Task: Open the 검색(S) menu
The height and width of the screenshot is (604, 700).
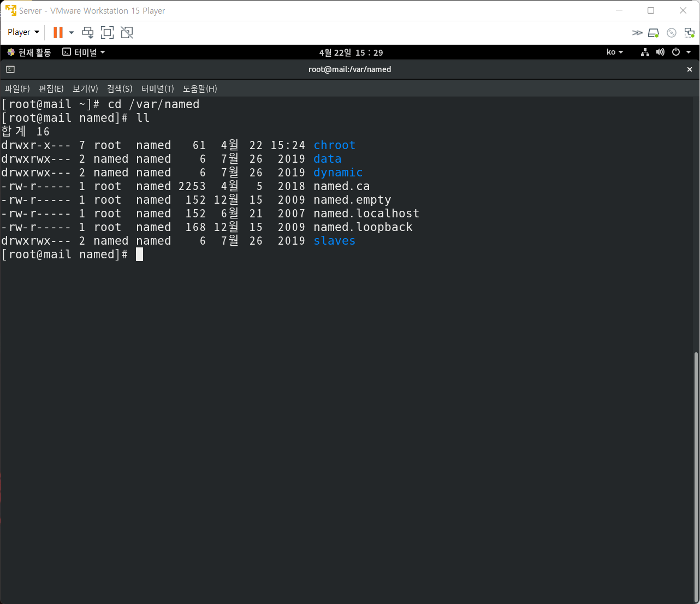Action: click(120, 88)
